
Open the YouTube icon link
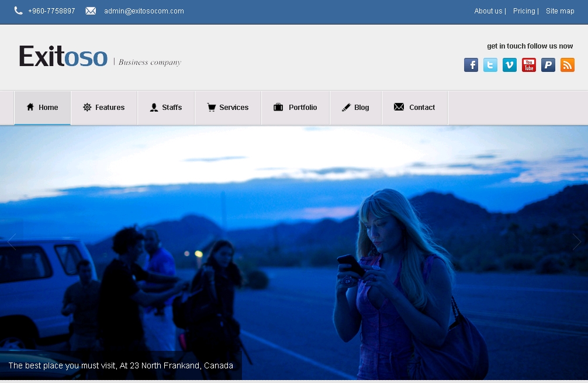529,65
